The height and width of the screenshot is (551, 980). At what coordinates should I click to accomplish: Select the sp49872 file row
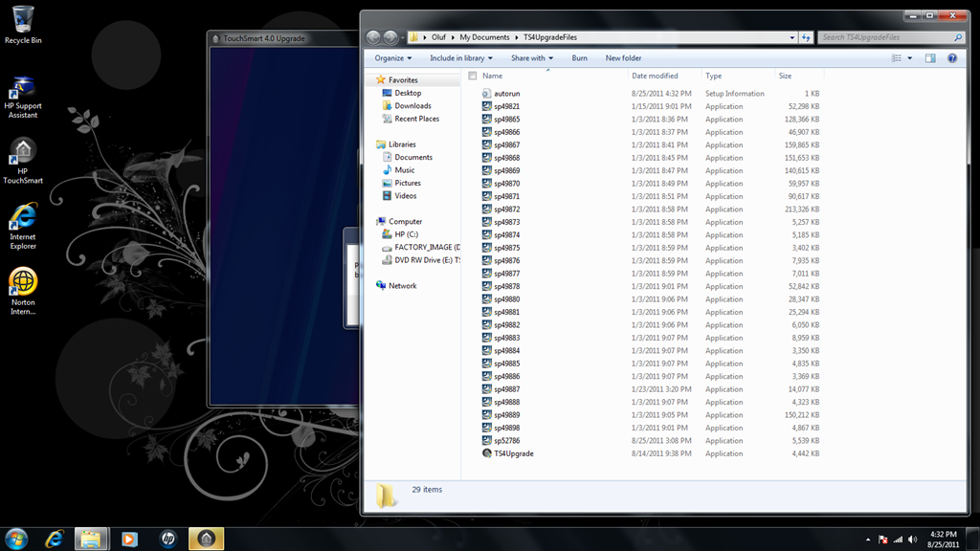(651, 209)
